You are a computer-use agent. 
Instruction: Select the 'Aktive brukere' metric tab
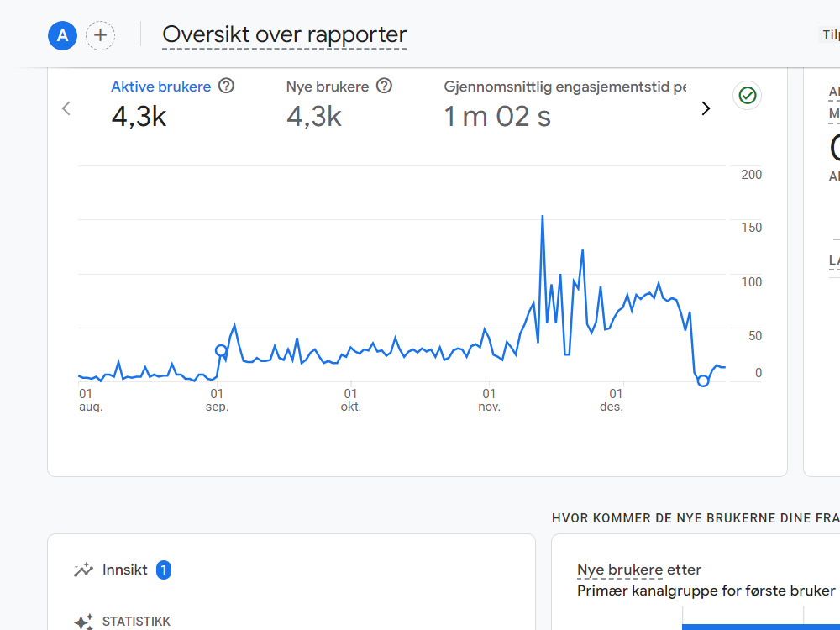(x=160, y=87)
